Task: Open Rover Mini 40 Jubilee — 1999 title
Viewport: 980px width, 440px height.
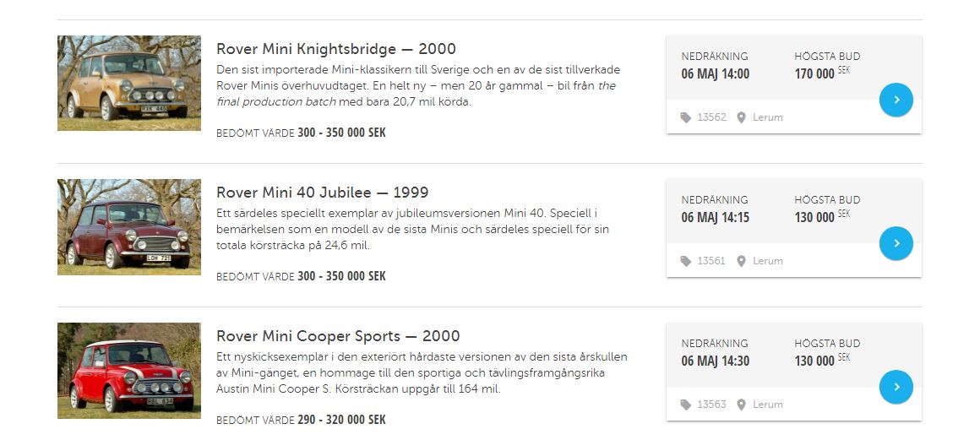Action: pyautogui.click(x=322, y=193)
